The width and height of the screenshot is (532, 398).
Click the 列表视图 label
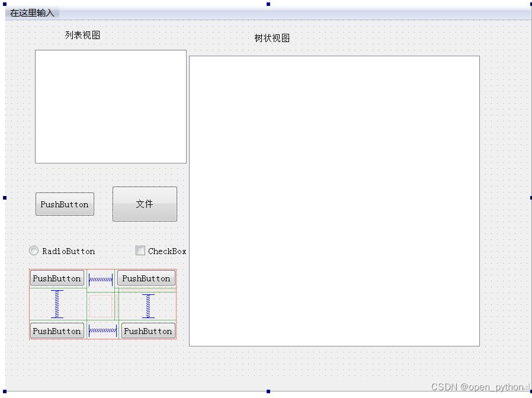click(x=82, y=35)
